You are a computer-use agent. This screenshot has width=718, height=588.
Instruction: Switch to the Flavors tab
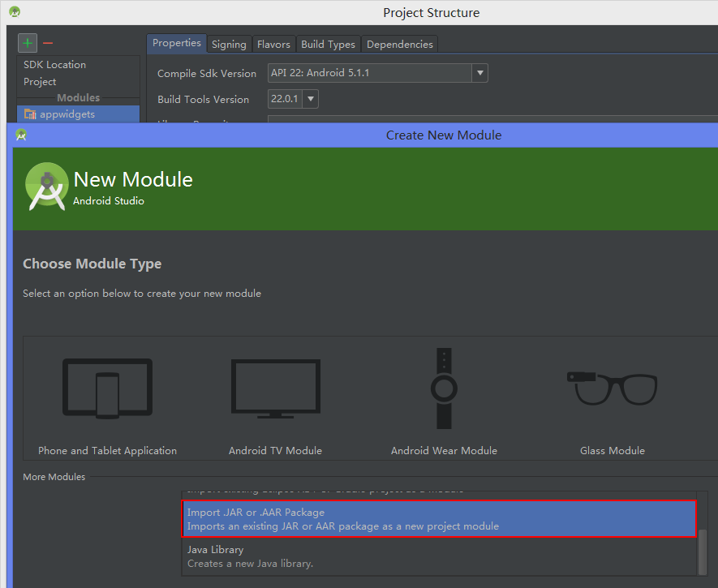point(273,44)
